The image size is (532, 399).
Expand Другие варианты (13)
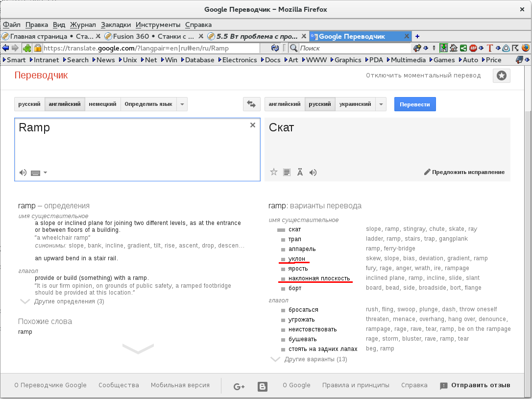[315, 359]
